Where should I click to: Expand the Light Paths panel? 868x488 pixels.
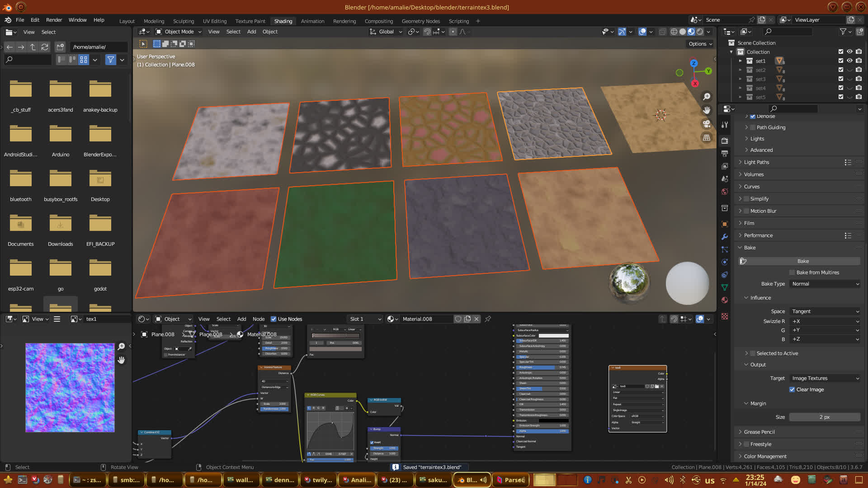(x=756, y=162)
